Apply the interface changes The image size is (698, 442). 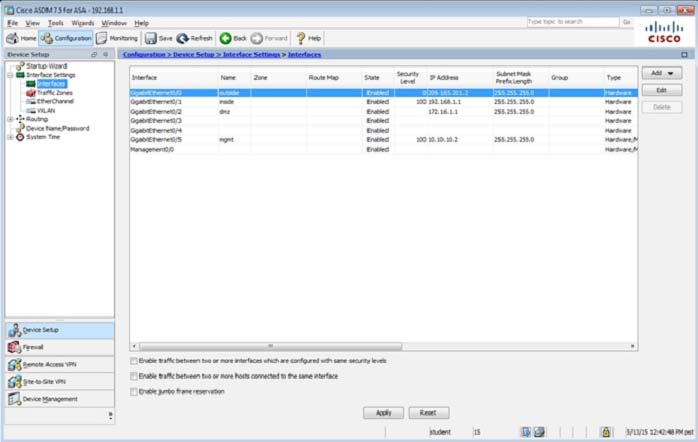pyautogui.click(x=383, y=413)
